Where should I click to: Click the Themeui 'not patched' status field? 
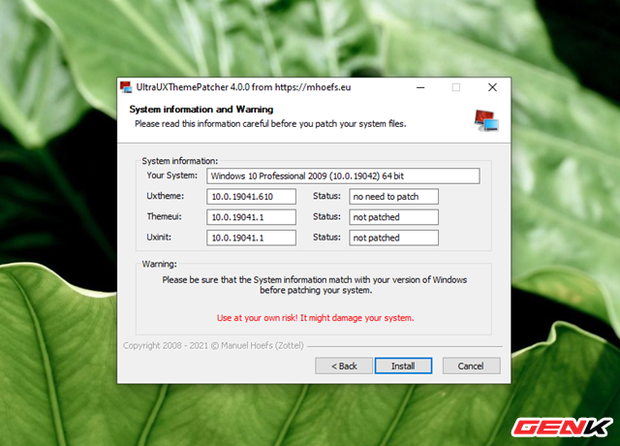393,217
